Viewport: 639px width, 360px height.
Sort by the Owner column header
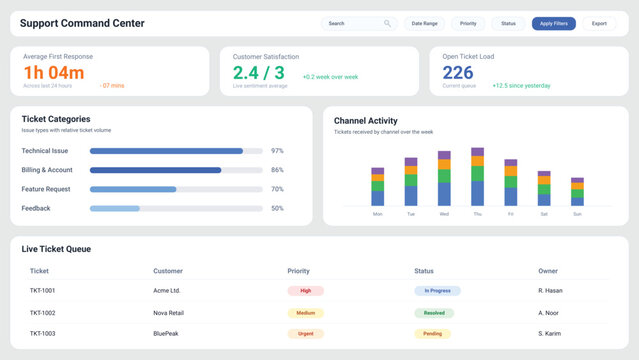click(x=548, y=271)
